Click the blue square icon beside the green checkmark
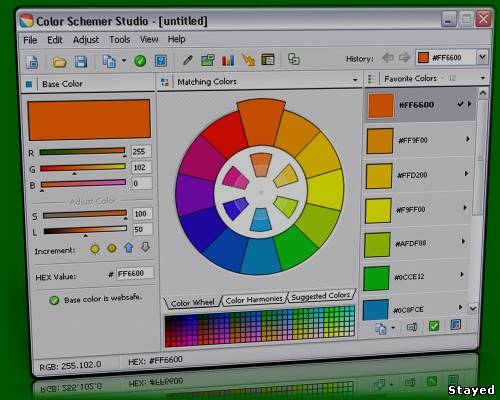 point(161,61)
